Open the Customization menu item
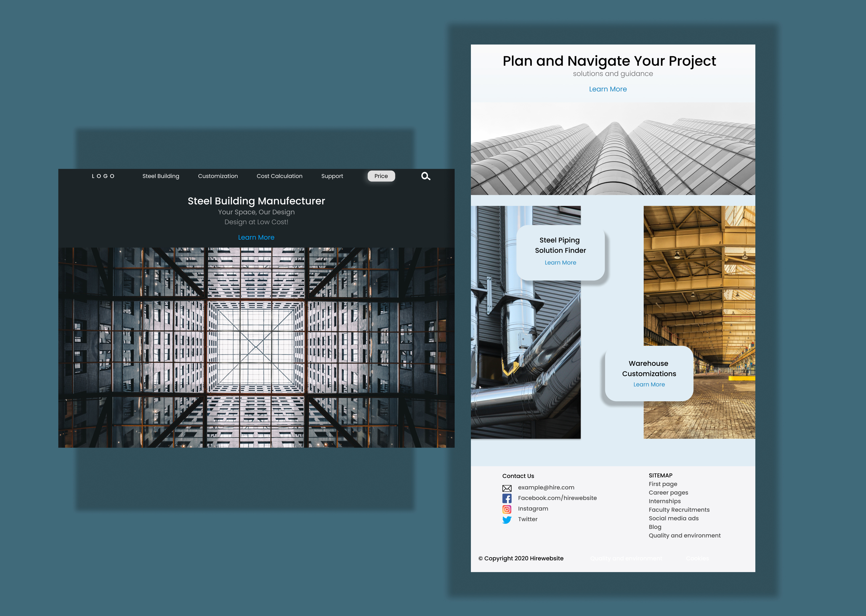The image size is (866, 616). click(x=218, y=176)
